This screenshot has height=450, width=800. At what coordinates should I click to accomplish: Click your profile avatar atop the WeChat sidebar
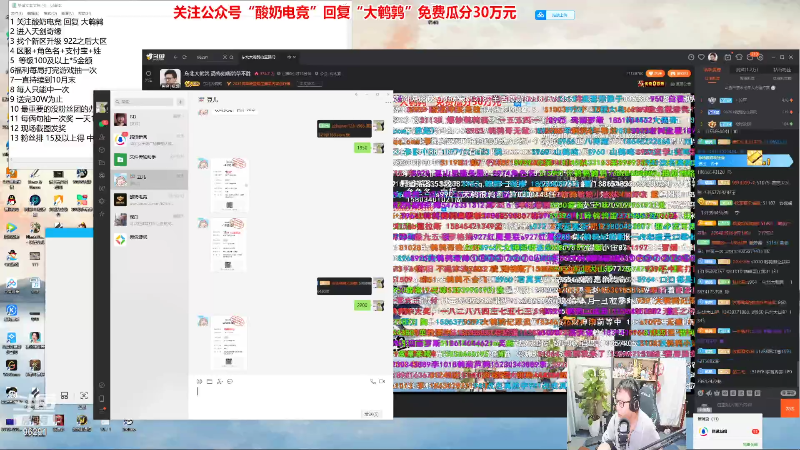click(102, 107)
